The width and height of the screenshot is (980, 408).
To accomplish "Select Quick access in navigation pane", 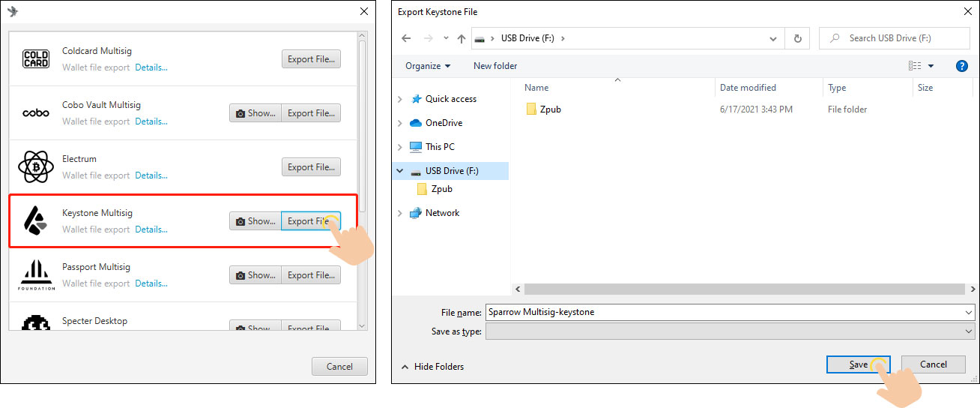I will point(450,99).
